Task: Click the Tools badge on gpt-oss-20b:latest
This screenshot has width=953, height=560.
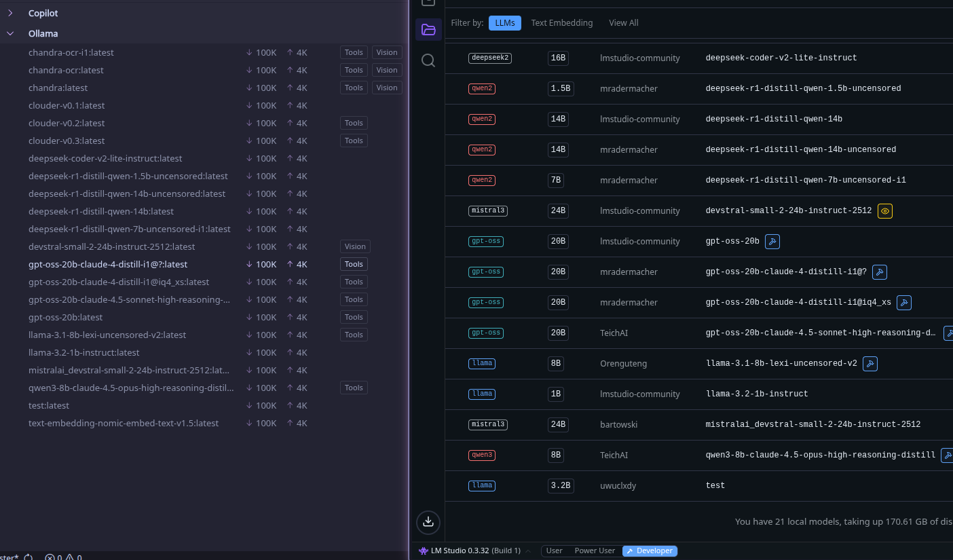Action: pyautogui.click(x=354, y=317)
